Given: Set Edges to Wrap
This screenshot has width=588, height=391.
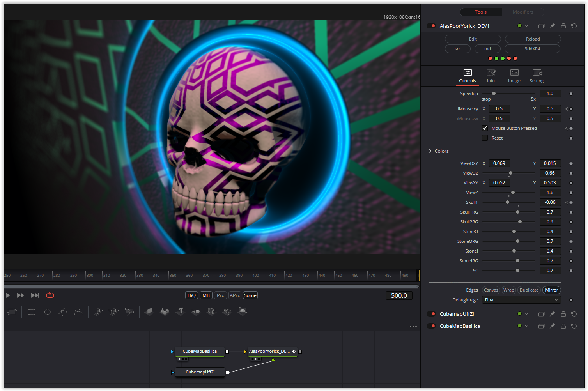Looking at the screenshot, I should point(508,290).
